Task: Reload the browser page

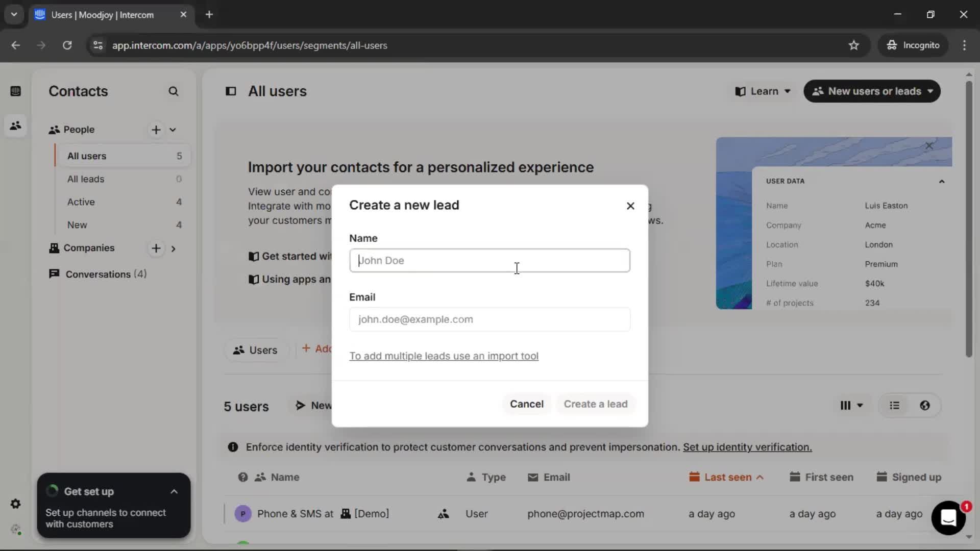Action: coord(67,45)
